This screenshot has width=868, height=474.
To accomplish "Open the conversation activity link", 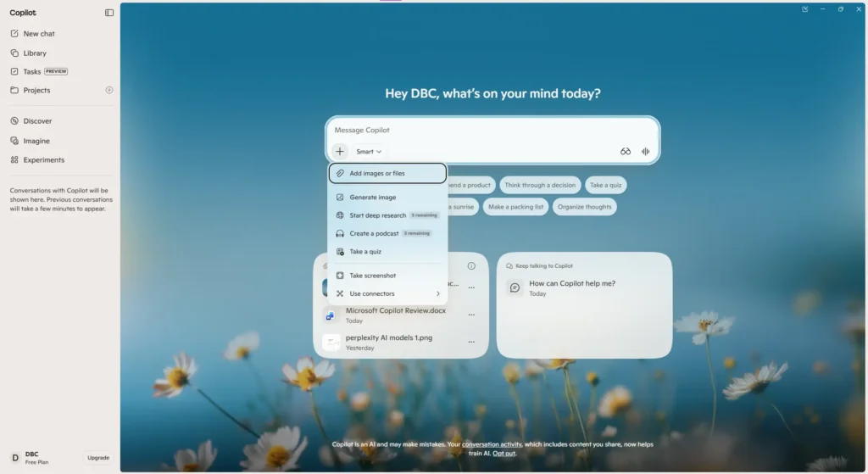I will tap(492, 444).
